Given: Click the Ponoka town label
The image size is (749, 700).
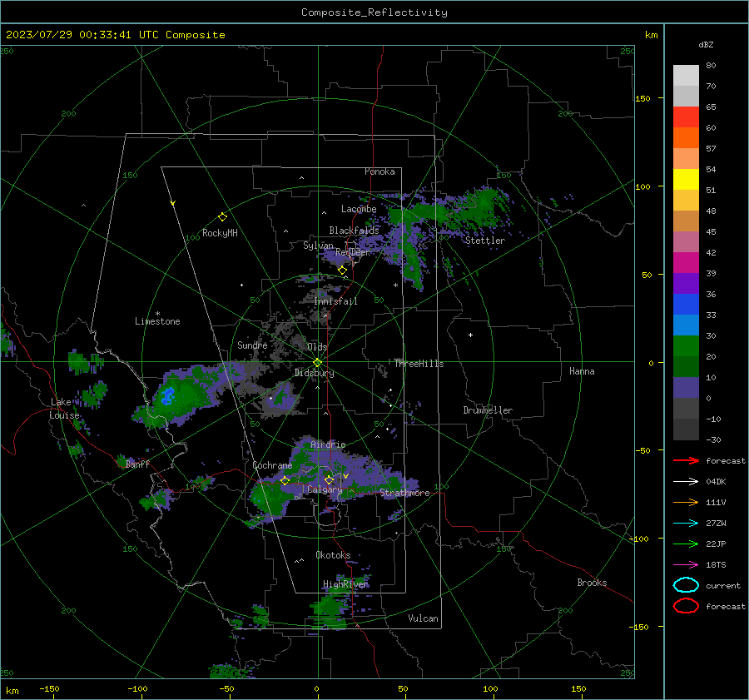Looking at the screenshot, I should 379,171.
